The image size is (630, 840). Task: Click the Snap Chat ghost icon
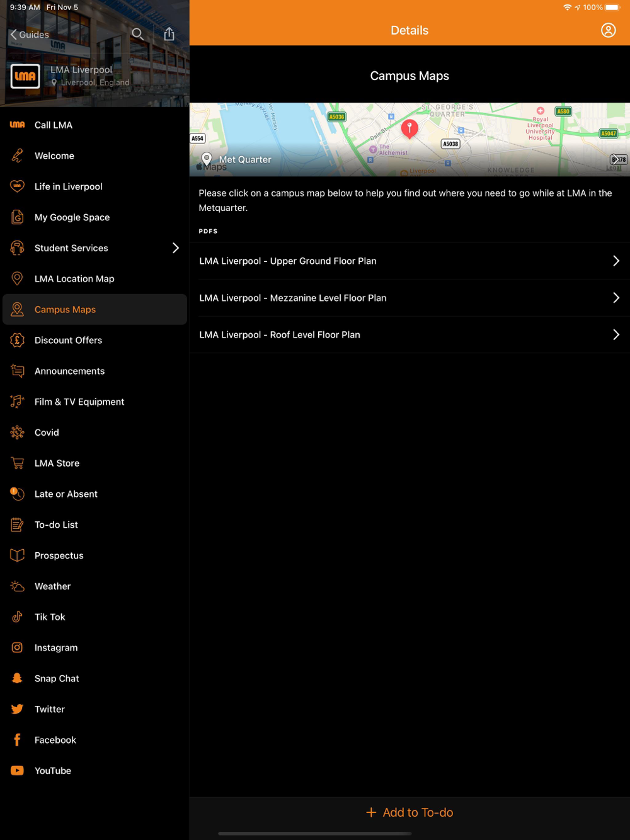tap(17, 678)
